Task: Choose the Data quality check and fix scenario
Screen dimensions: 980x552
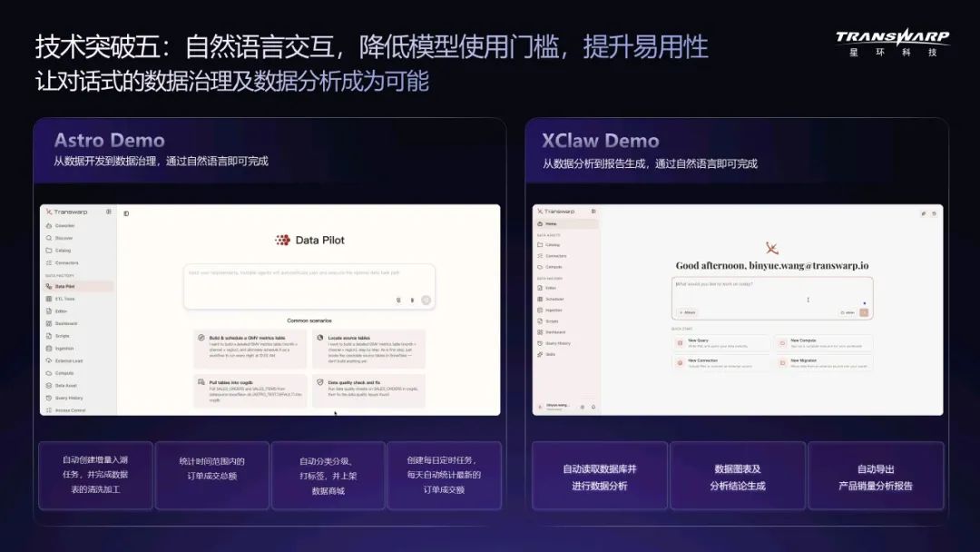Action: pos(368,390)
